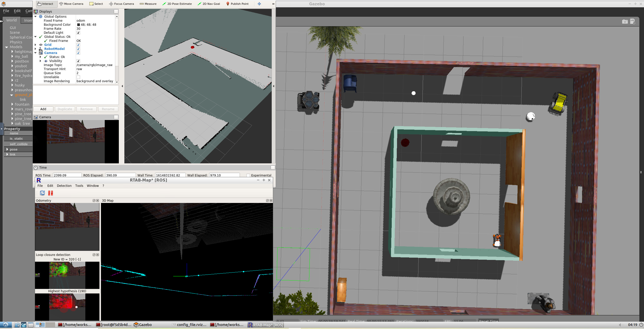Toggle the RobotModel display checkbox
The height and width of the screenshot is (329, 644).
click(x=78, y=49)
